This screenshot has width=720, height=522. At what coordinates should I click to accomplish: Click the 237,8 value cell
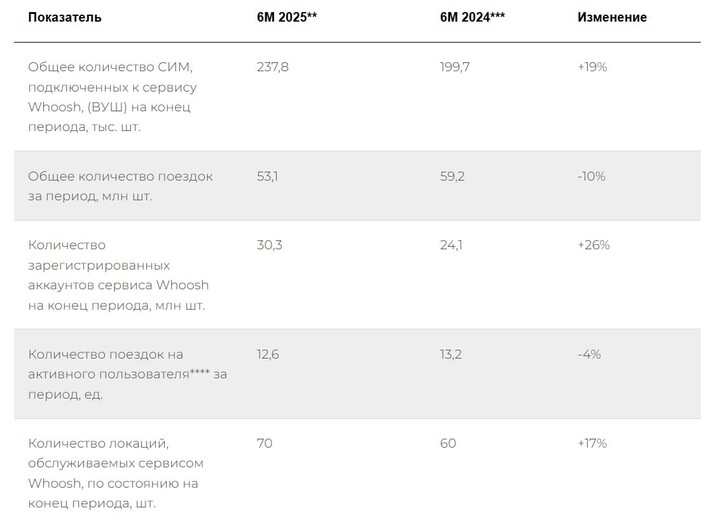coord(273,67)
